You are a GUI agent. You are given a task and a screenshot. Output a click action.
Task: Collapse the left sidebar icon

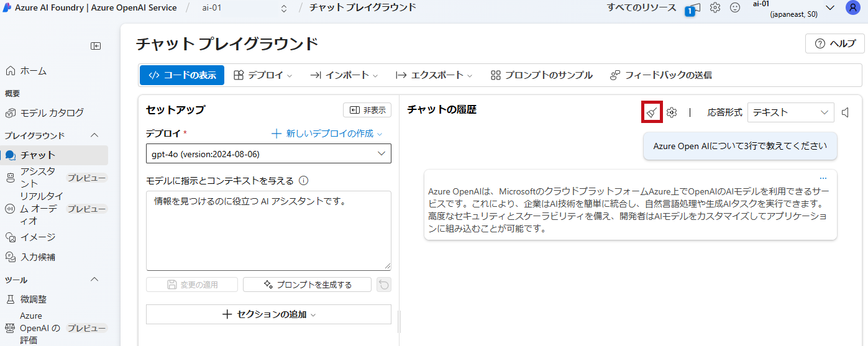(96, 45)
